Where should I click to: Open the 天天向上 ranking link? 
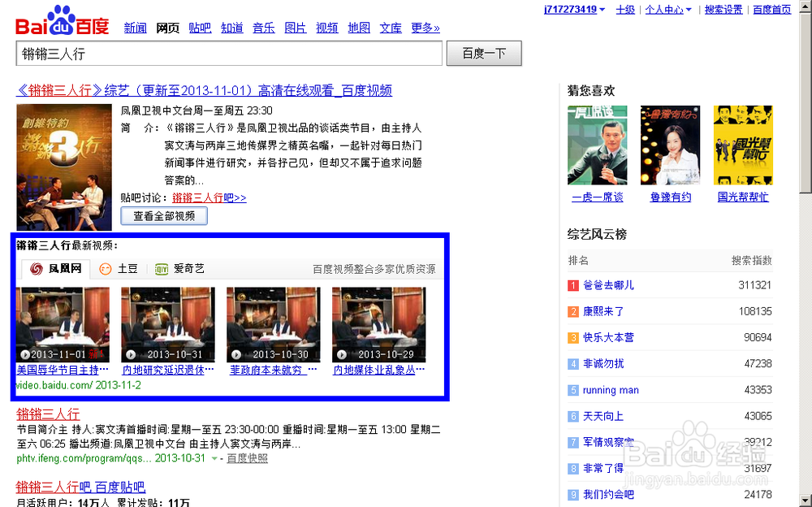604,416
